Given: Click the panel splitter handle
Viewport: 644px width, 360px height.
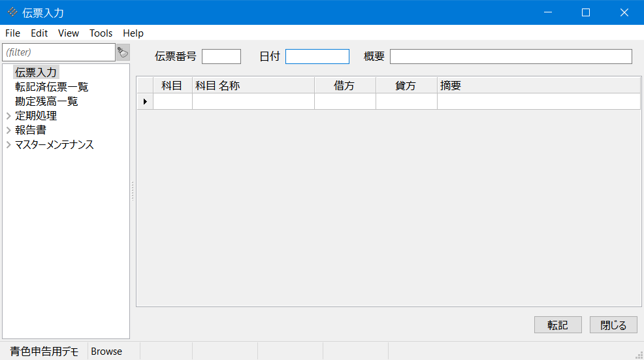Looking at the screenshot, I should pyautogui.click(x=133, y=191).
